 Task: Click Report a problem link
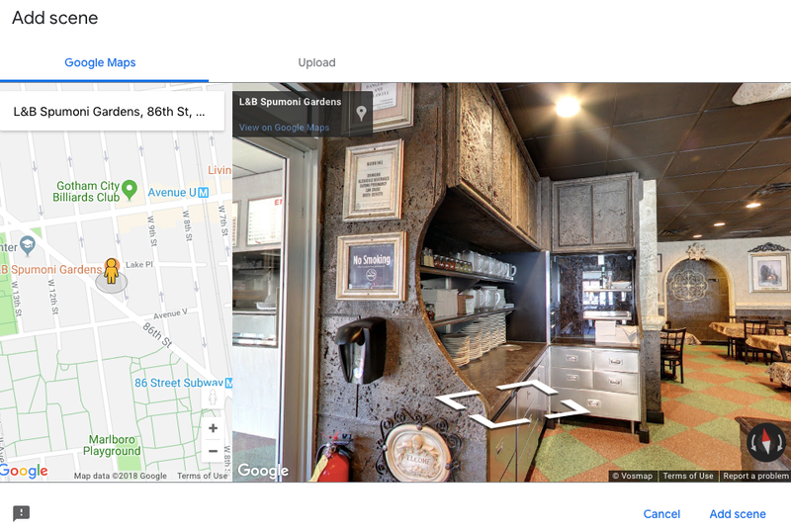pos(755,476)
